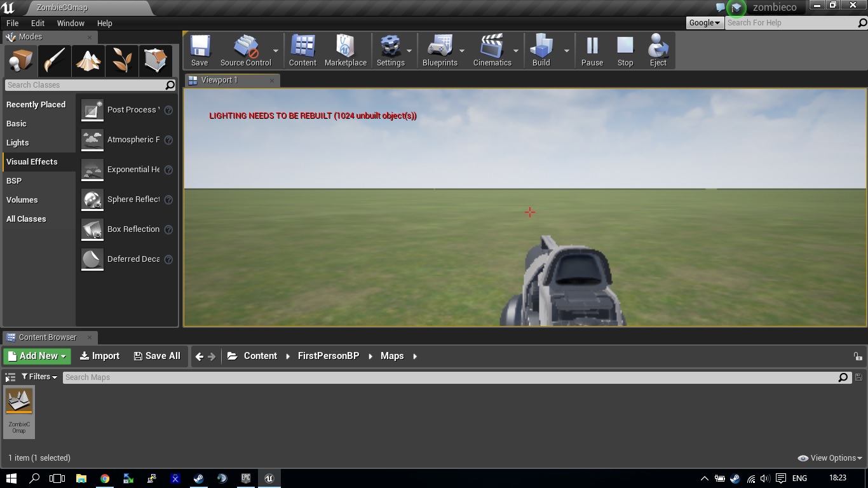The height and width of the screenshot is (488, 868).
Task: Click the Save All button
Action: tap(157, 356)
